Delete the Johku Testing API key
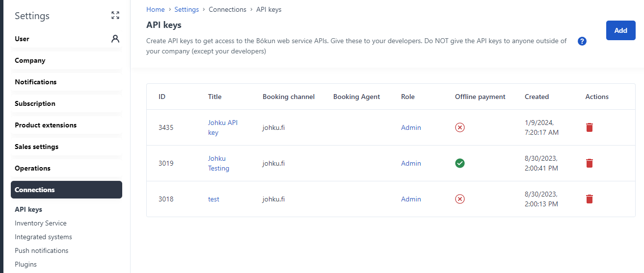The height and width of the screenshot is (273, 644). [x=590, y=163]
